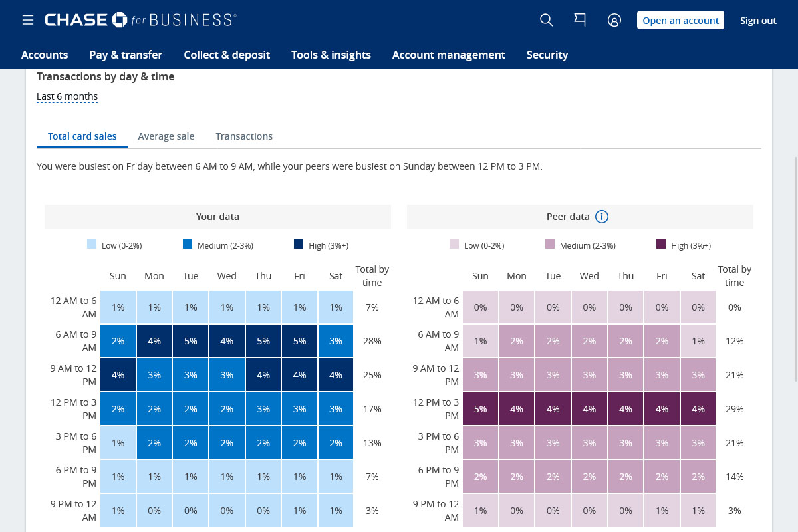Open the Accounts menu

(x=45, y=55)
